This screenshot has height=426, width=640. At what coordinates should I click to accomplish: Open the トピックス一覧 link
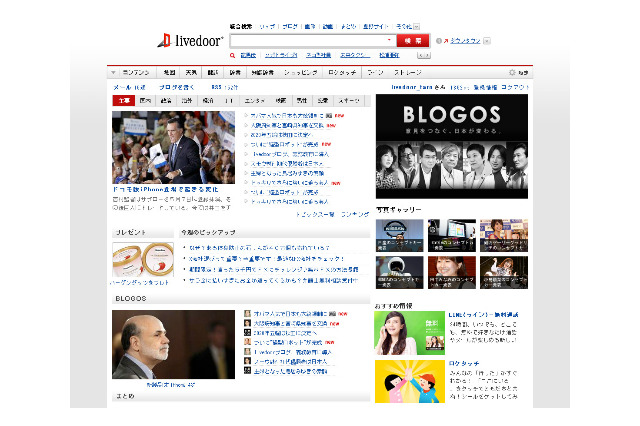(315, 214)
